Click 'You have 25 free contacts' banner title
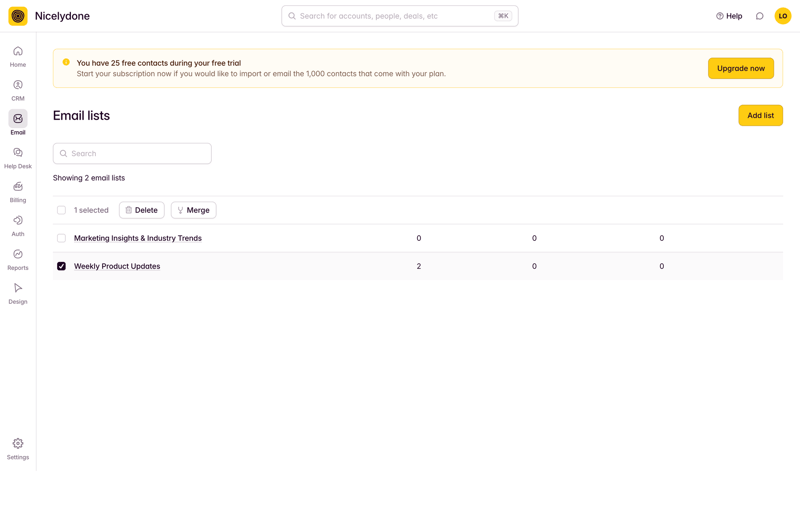The width and height of the screenshot is (800, 527). (159, 63)
